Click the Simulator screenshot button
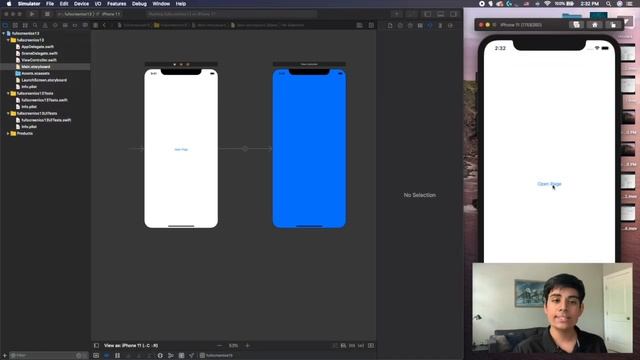The image size is (640, 360). 576,25
